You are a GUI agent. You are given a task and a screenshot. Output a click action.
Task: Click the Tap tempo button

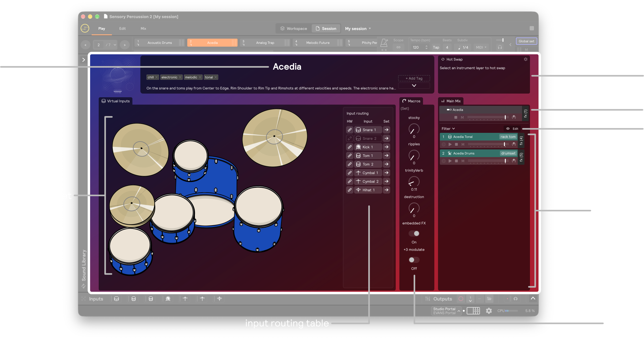click(436, 47)
